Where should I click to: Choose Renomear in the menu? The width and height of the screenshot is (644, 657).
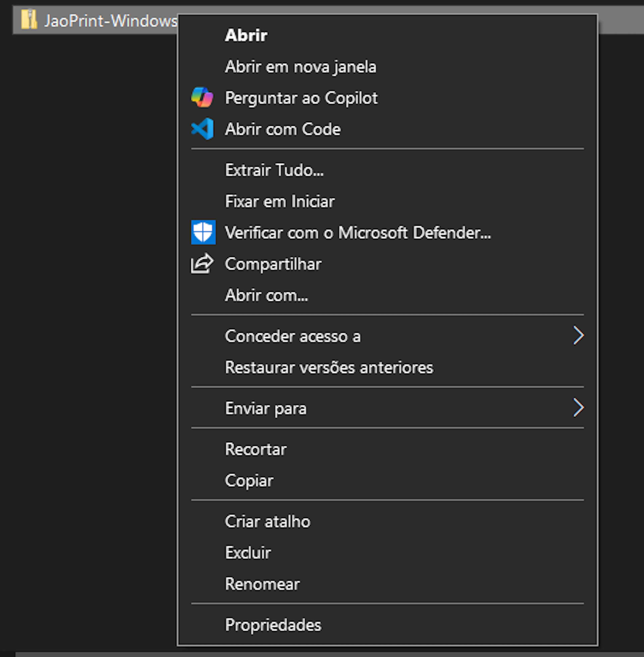pyautogui.click(x=387, y=584)
